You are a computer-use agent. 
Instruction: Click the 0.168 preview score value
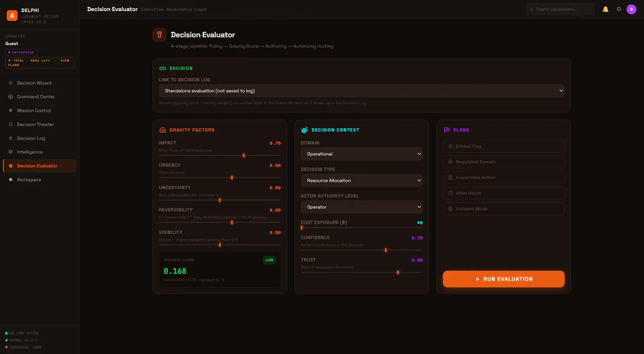(175, 271)
